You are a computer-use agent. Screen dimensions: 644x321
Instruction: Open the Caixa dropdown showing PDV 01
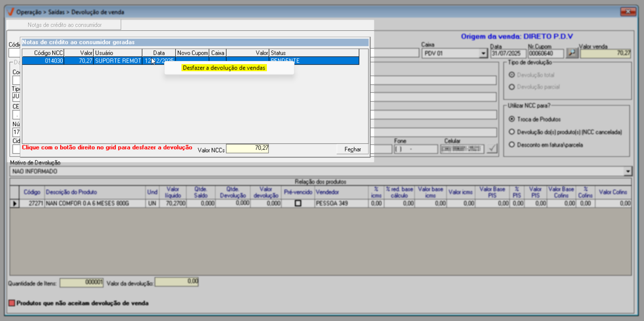point(483,53)
